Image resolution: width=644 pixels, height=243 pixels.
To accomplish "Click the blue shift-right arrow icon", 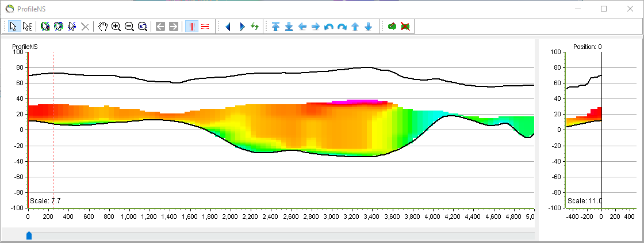I will tap(316, 26).
